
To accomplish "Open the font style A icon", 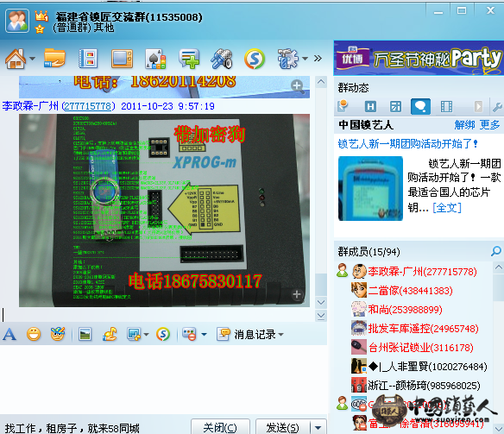I will (x=9, y=335).
